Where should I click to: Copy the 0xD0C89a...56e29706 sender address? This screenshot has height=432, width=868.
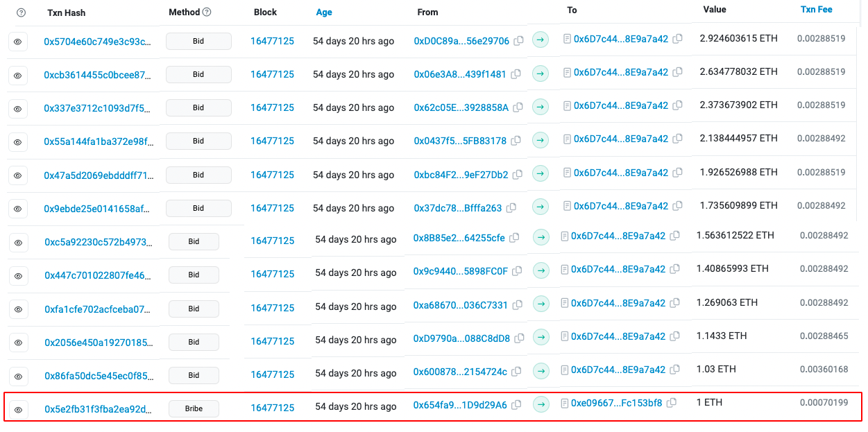(518, 42)
